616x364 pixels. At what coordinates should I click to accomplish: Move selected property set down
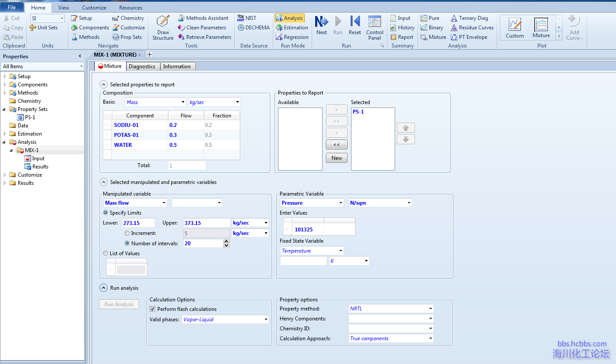[405, 139]
